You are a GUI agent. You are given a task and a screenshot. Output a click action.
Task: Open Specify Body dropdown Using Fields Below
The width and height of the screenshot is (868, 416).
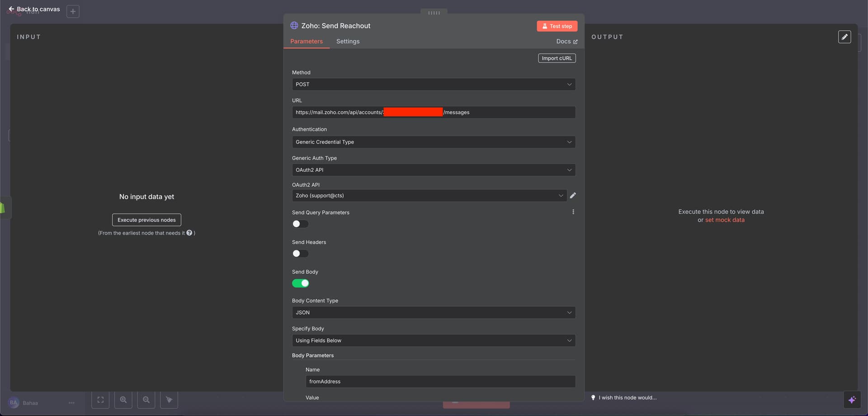(434, 340)
